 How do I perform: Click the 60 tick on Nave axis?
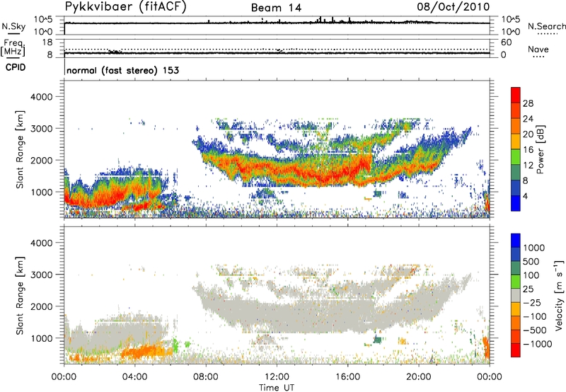(x=506, y=42)
